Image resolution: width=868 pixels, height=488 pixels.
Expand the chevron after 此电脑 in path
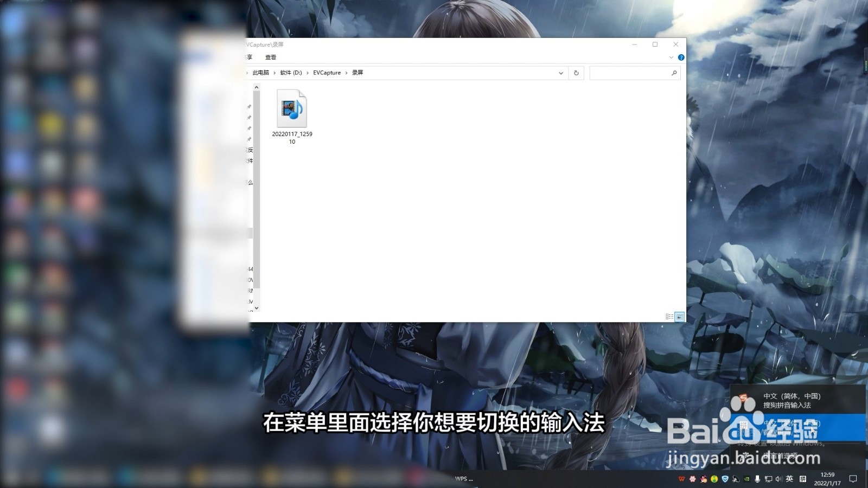pyautogui.click(x=275, y=73)
